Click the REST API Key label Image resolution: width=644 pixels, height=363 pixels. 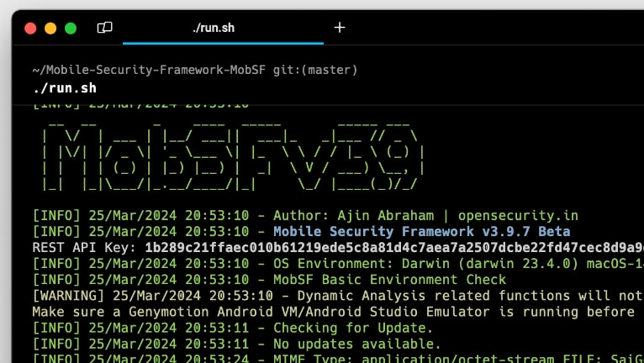84,248
